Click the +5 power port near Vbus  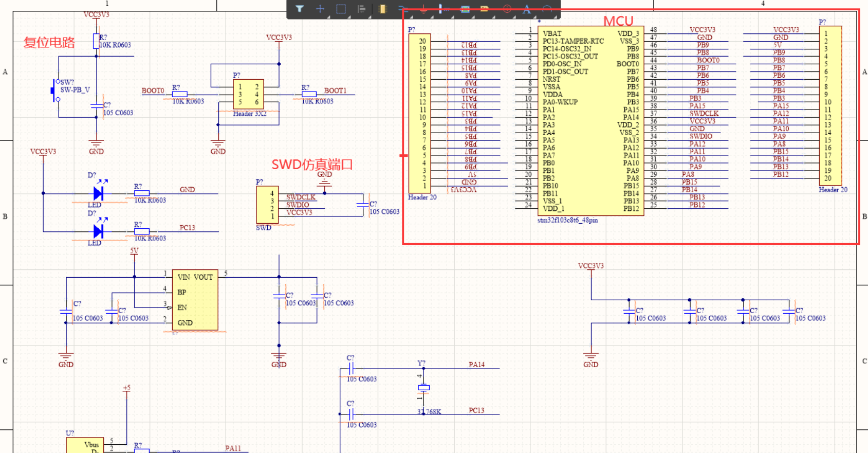(126, 388)
